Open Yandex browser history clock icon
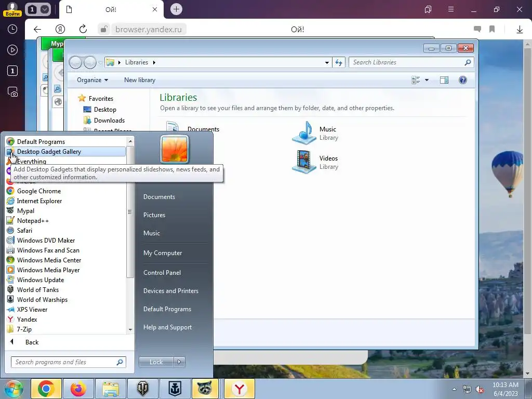 pos(12,29)
